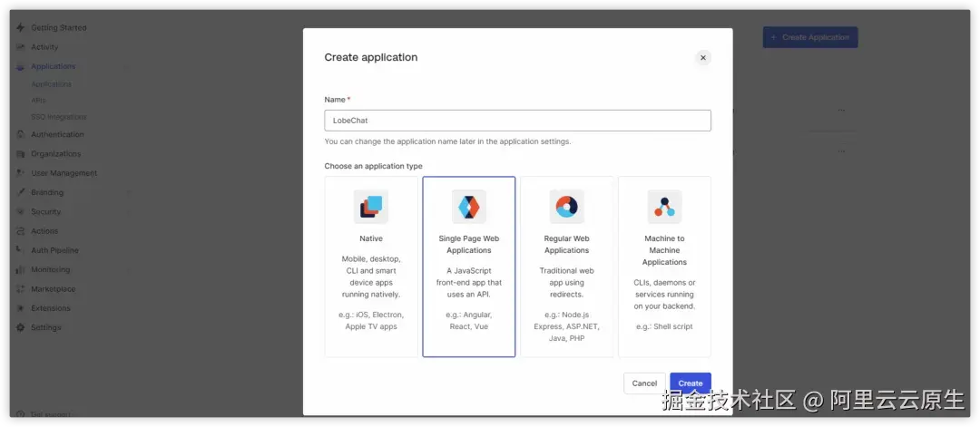Click text "e.g.: Shell script"
Image resolution: width=980 pixels, height=427 pixels.
click(664, 326)
